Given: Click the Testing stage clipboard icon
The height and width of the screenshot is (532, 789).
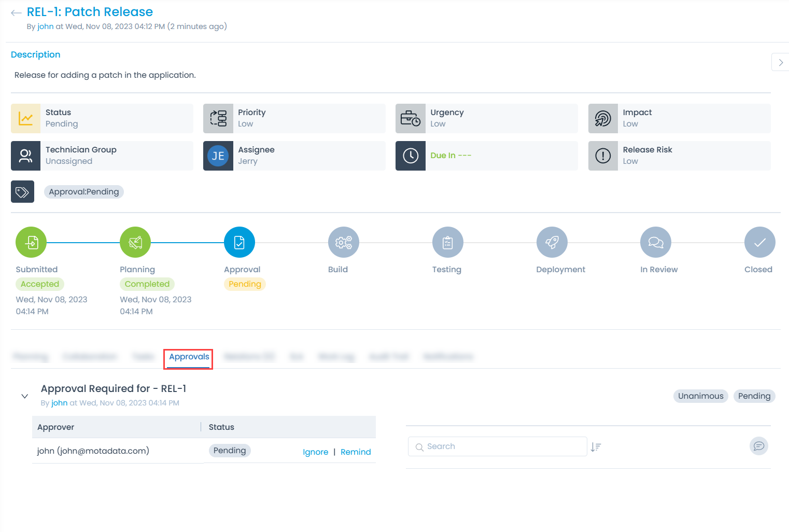Looking at the screenshot, I should 448,242.
